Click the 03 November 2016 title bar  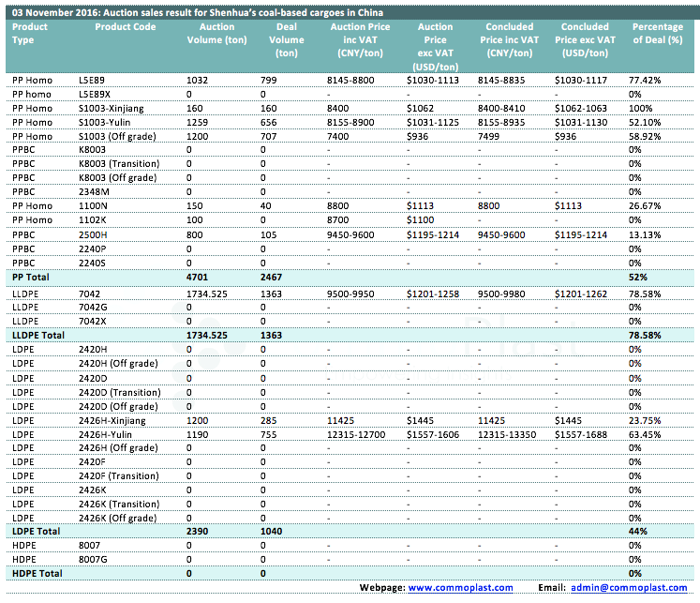pos(197,13)
